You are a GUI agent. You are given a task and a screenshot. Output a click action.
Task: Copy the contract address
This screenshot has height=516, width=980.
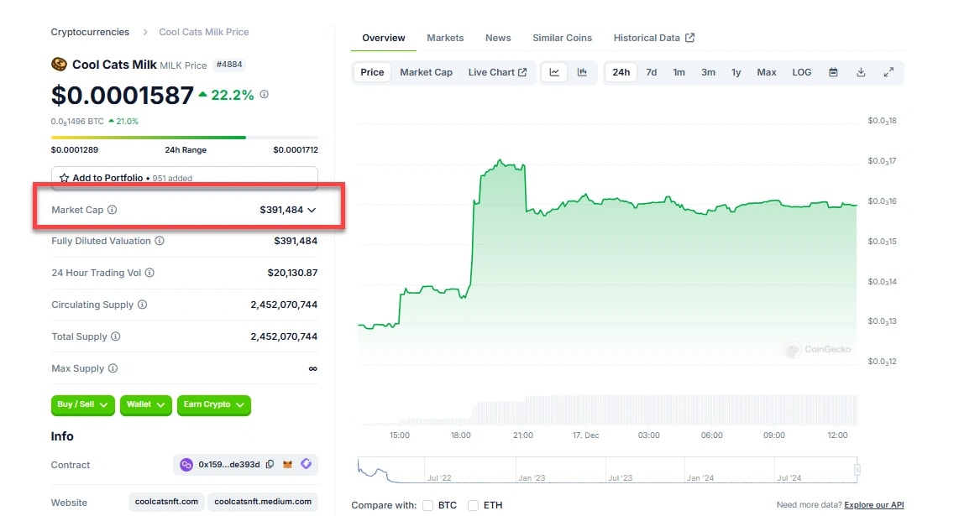(270, 465)
